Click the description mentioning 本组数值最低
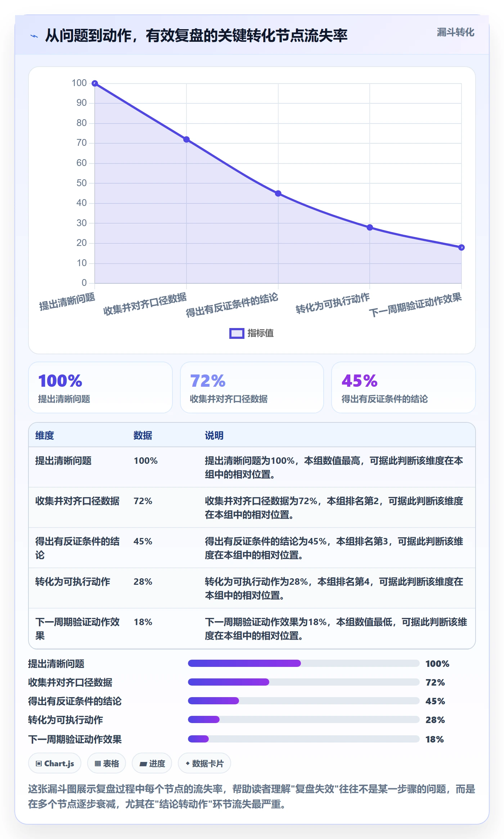Viewport: 504px width, 839px height. [x=336, y=629]
